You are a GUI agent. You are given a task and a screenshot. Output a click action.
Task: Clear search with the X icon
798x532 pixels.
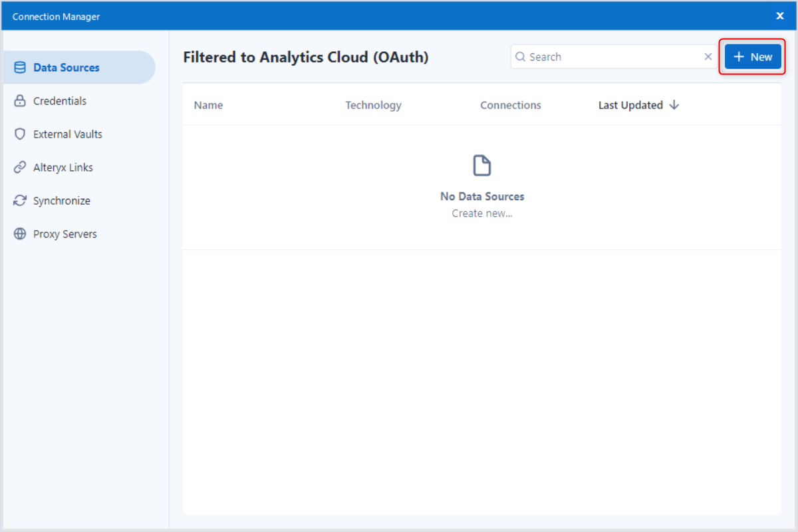(708, 57)
